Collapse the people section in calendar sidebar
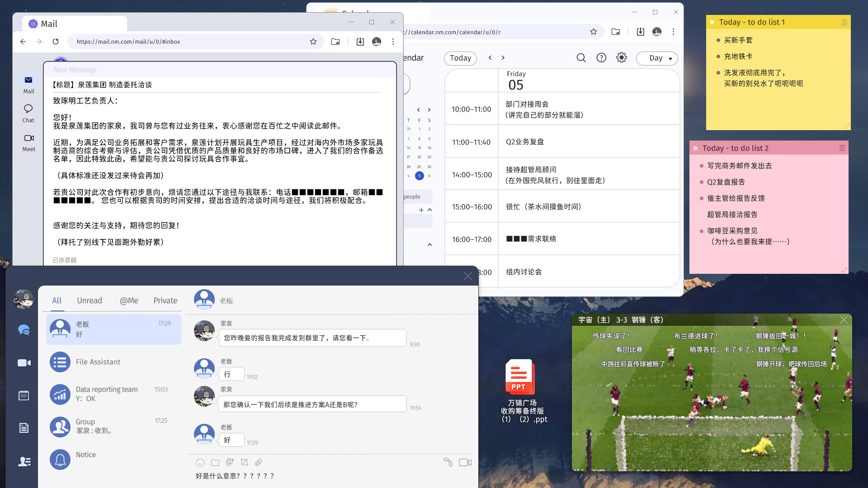This screenshot has width=868, height=488. (429, 210)
